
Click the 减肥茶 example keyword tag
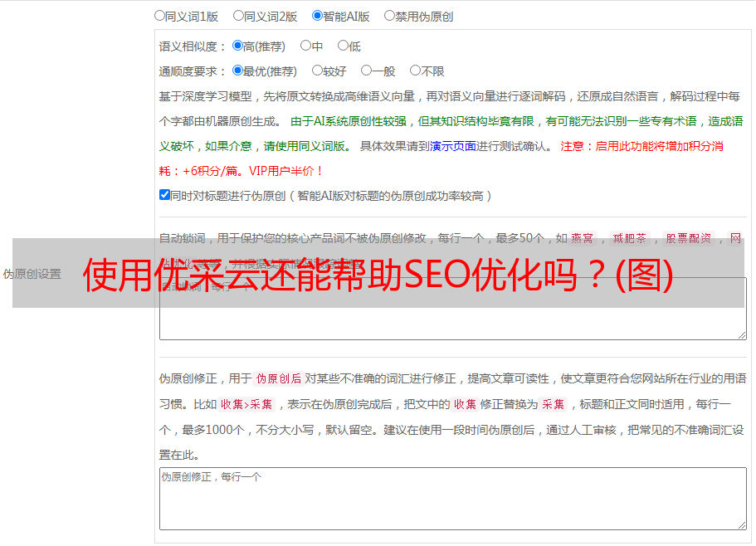coord(630,238)
